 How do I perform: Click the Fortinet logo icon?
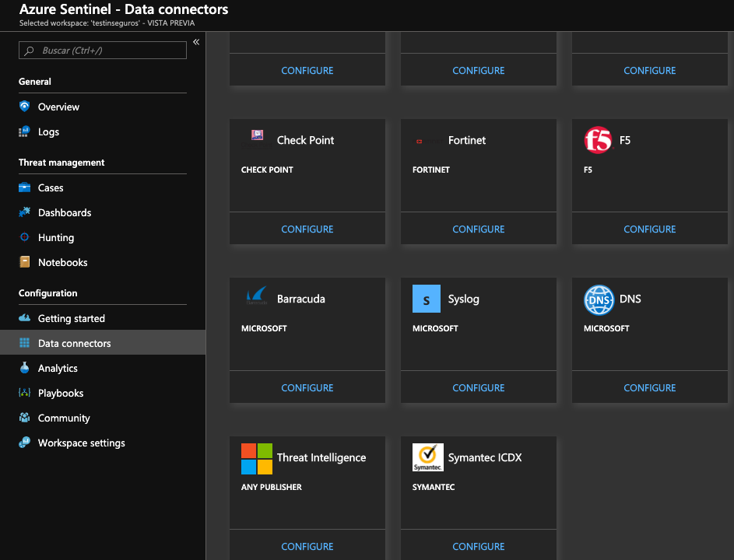(x=419, y=141)
